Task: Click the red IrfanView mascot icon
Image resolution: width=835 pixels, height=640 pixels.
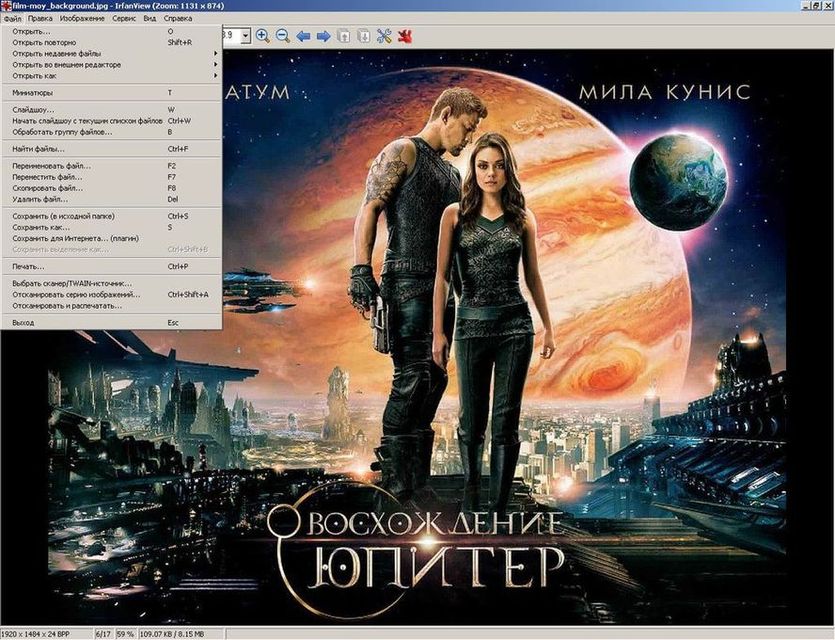Action: [405, 36]
